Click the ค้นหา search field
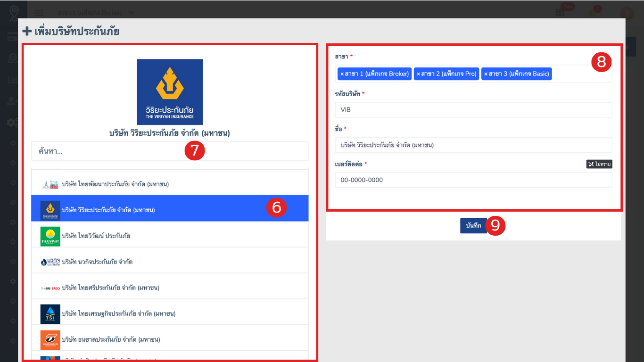 [170, 151]
